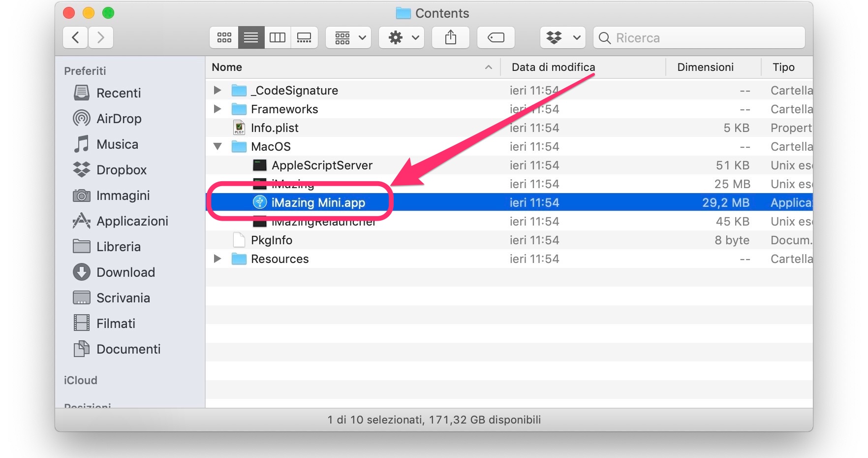Switch to list view
Screen dimensions: 868x458
pyautogui.click(x=251, y=37)
